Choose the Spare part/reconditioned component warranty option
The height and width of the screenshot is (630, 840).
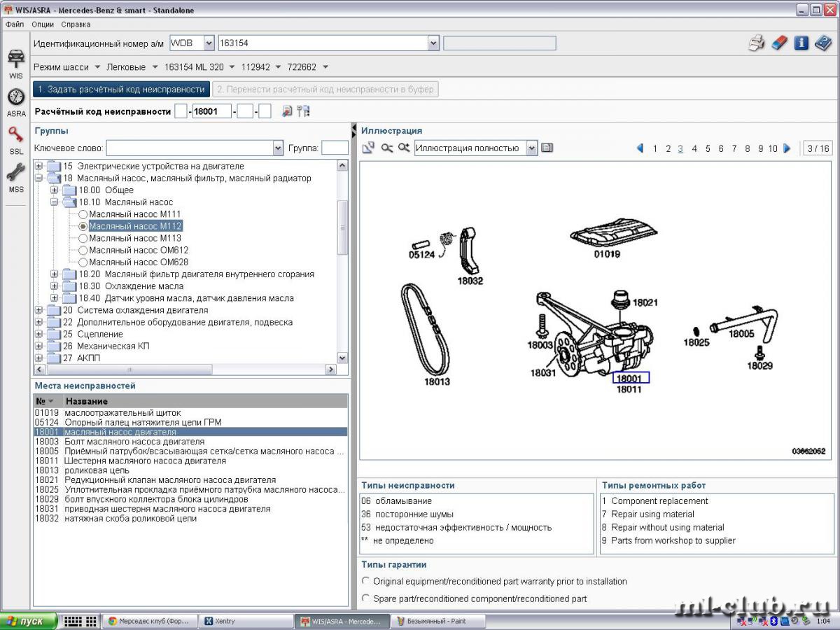(366, 598)
